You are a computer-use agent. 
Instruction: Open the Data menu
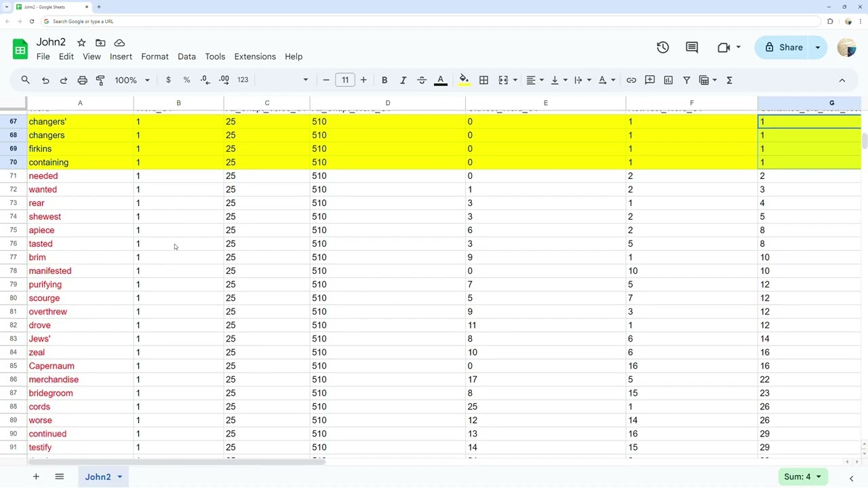[186, 56]
